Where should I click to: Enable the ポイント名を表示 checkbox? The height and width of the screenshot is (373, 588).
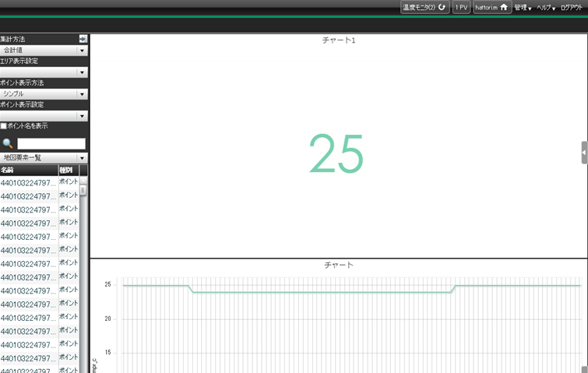coord(3,126)
